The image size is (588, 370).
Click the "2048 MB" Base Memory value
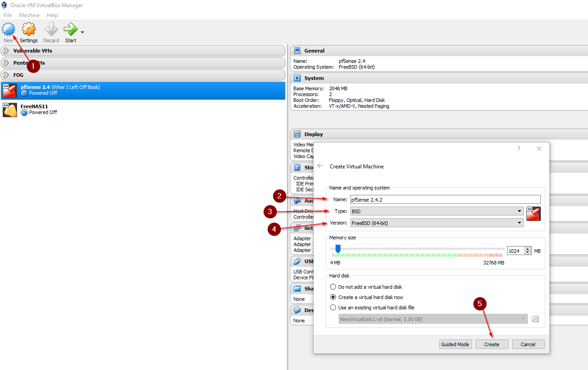(x=338, y=88)
